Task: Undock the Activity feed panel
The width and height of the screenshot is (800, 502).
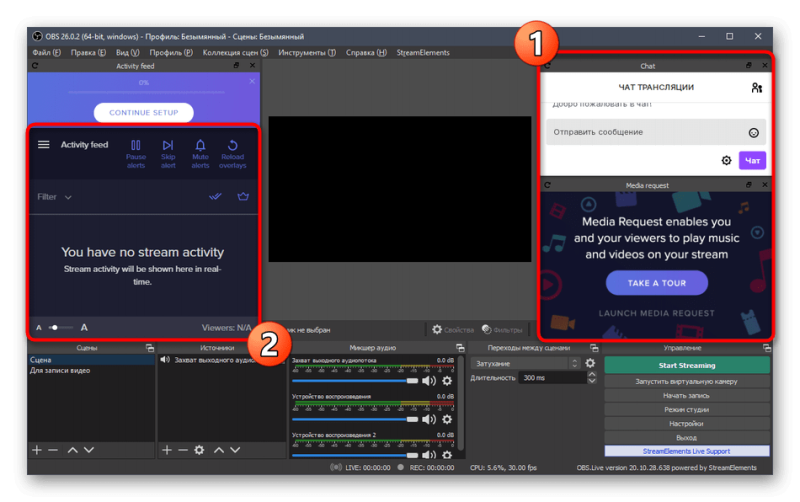Action: click(x=236, y=65)
